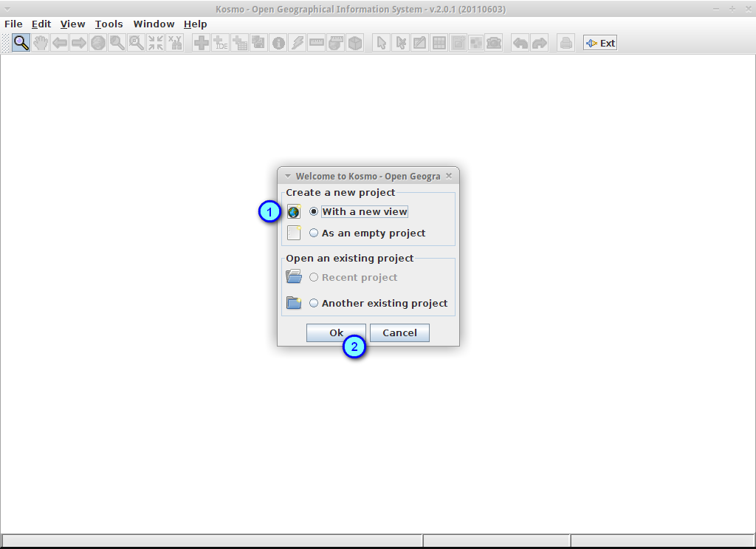Close the Welcome to Kosmo dialog
This screenshot has width=756, height=549.
click(449, 176)
